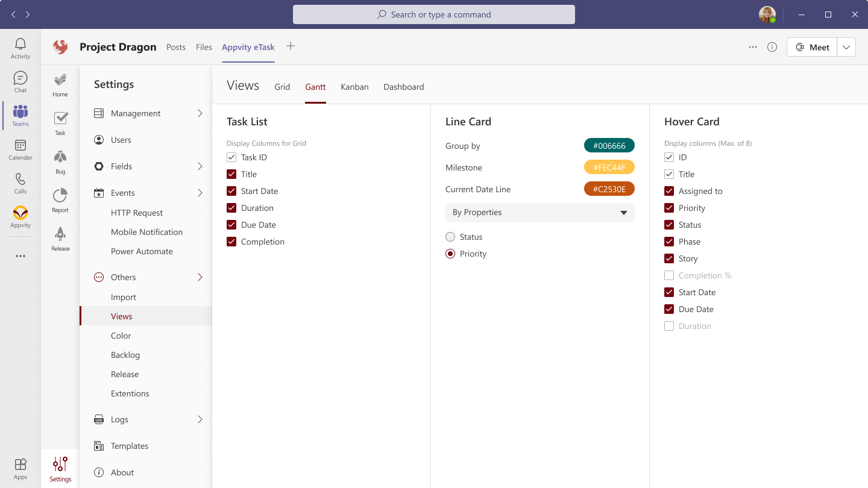The image size is (868, 488).
Task: Click the search or command box
Action: click(x=434, y=14)
